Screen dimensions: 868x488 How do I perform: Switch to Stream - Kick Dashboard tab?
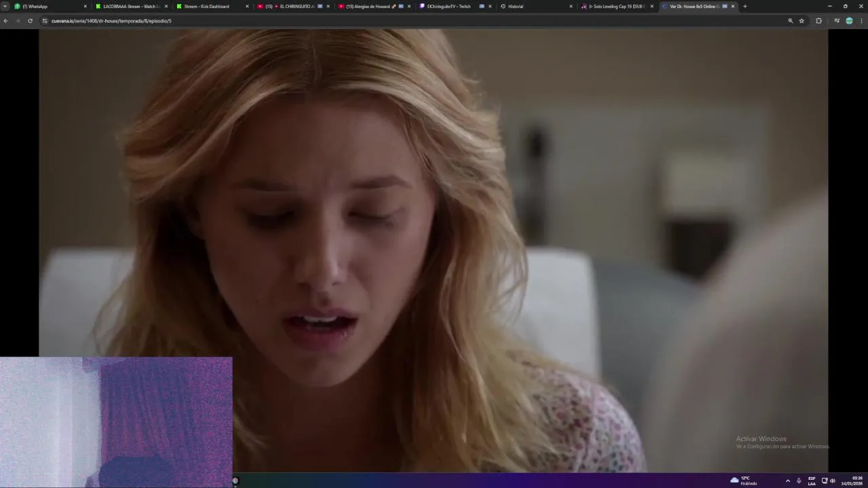click(x=212, y=6)
